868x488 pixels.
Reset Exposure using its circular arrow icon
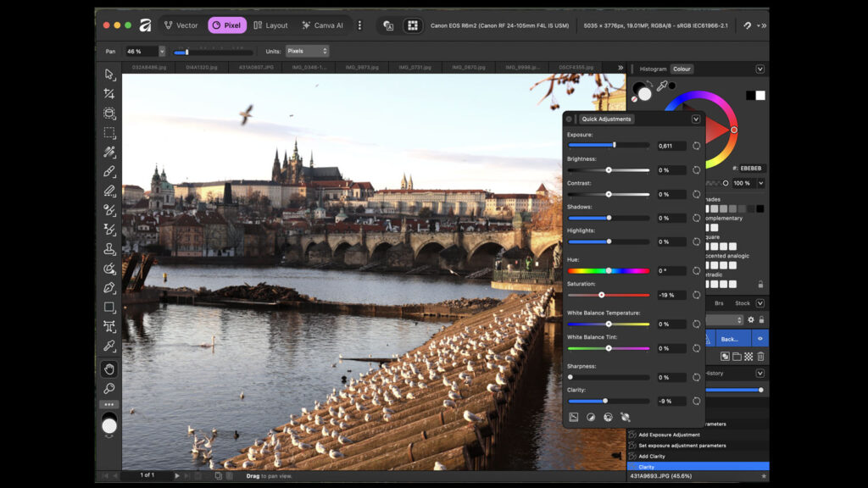pyautogui.click(x=697, y=146)
